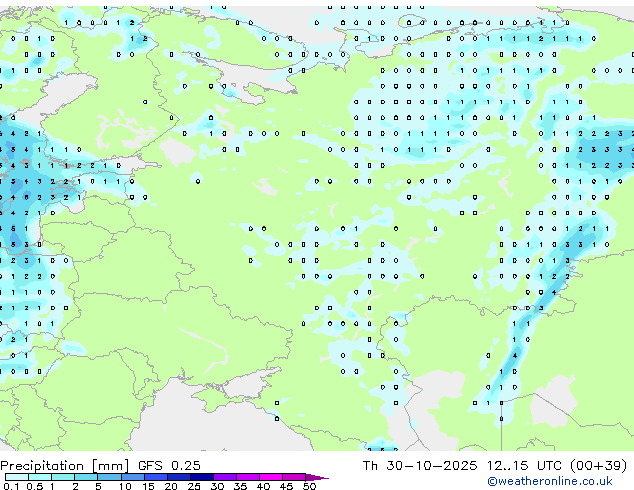Click the weatheronline.co.uk copyright link
The height and width of the screenshot is (490, 634).
(x=550, y=481)
